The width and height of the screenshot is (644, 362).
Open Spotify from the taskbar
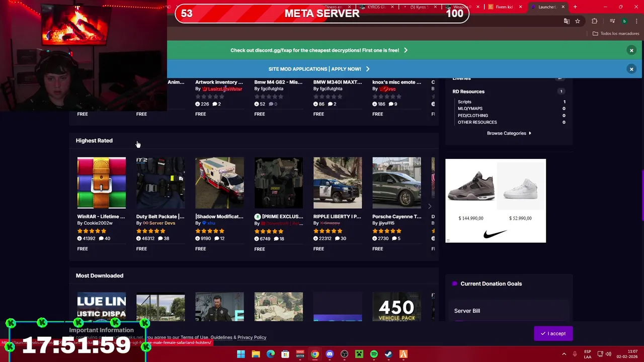[374, 354]
